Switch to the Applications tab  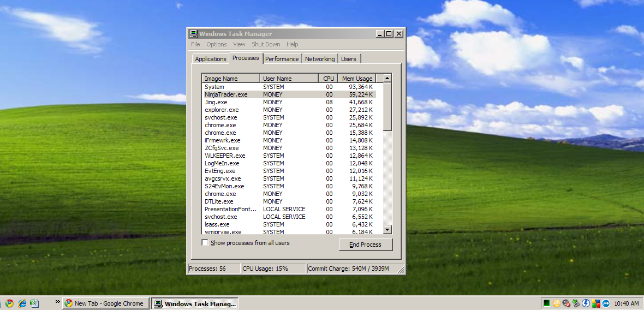coord(211,59)
